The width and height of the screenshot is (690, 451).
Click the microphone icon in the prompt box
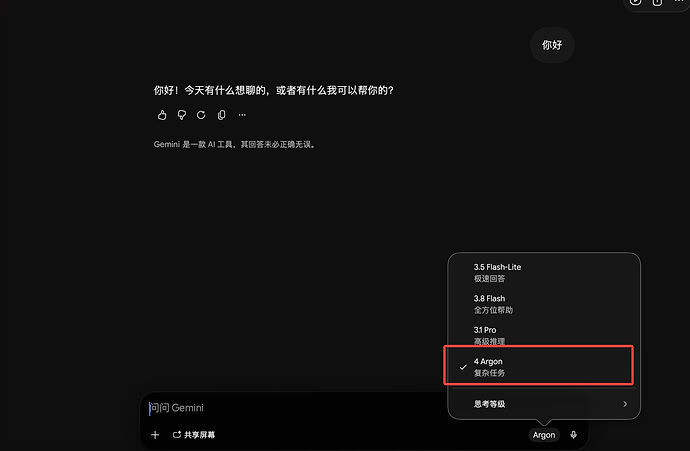[573, 435]
